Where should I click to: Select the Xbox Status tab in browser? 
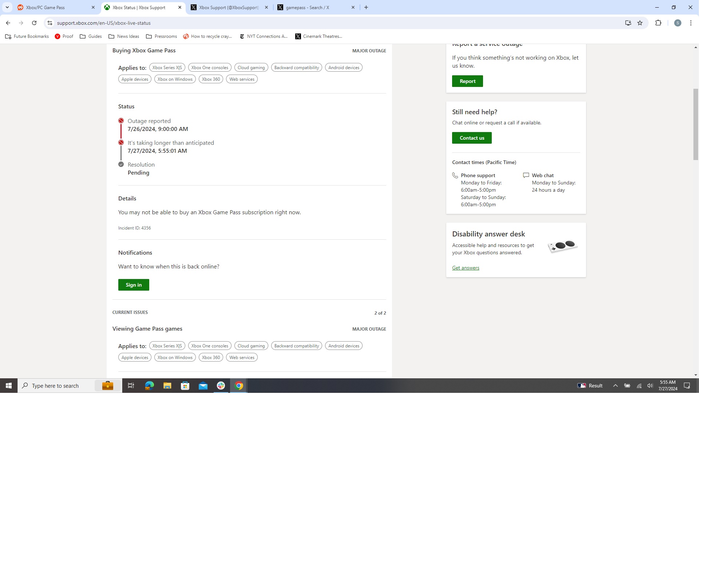(x=144, y=7)
